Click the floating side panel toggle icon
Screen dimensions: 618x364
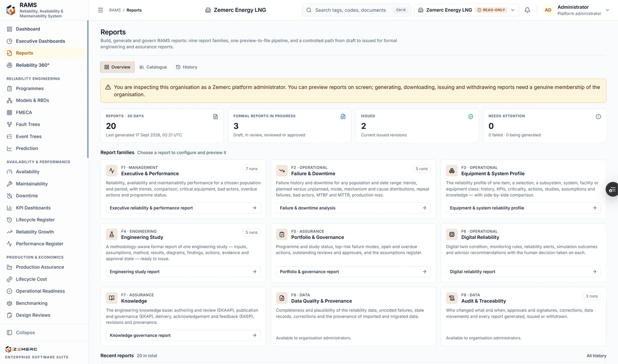point(612,189)
